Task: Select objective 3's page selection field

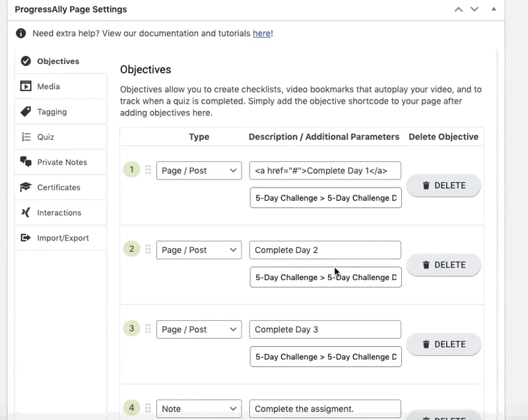Action: tap(325, 357)
